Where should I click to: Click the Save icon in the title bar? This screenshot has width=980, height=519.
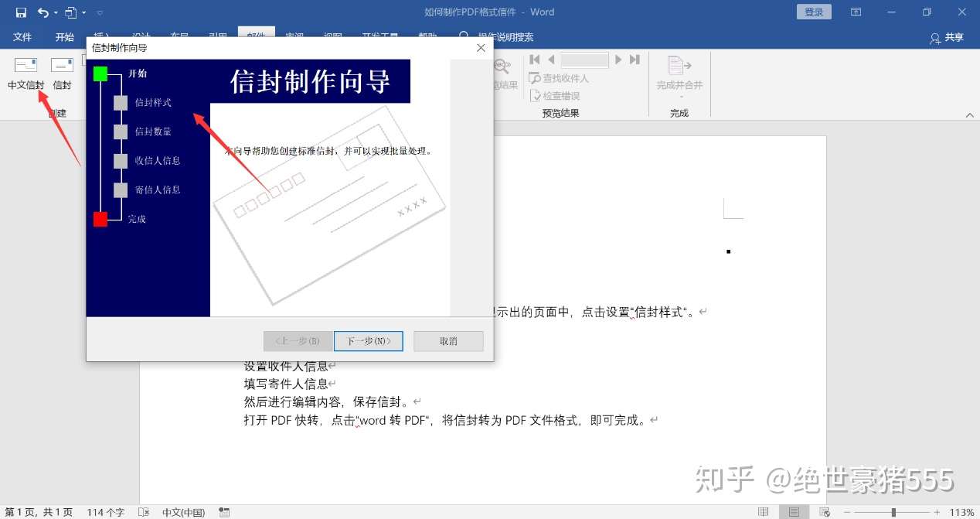pyautogui.click(x=21, y=12)
